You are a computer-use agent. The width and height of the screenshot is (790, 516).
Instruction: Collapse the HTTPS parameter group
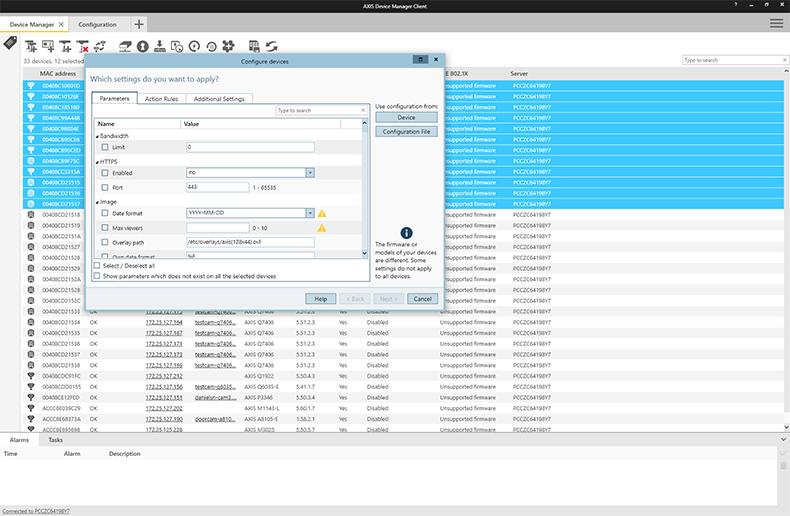pos(97,162)
